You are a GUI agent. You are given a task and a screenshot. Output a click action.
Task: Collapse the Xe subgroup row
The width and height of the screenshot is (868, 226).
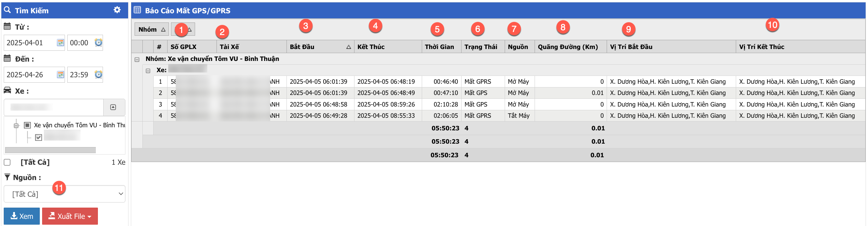pos(148,71)
